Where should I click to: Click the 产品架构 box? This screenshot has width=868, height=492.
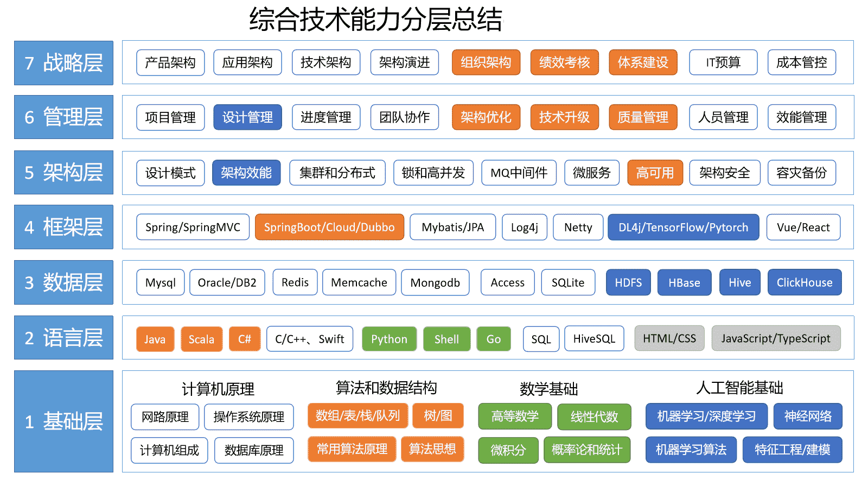[170, 62]
